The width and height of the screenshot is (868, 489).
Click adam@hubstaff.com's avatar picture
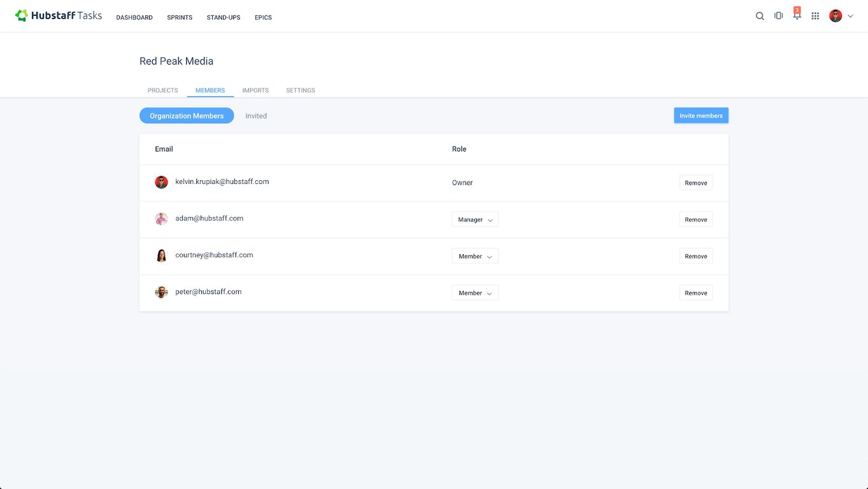coord(161,219)
